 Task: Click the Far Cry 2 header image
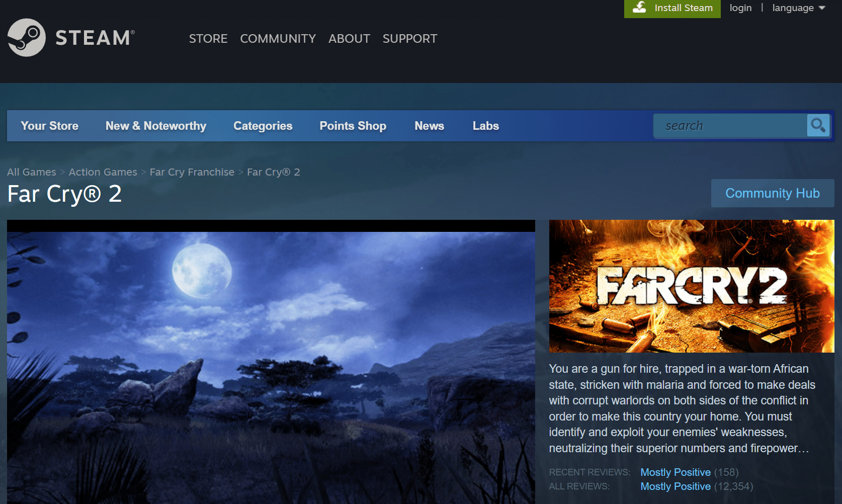692,286
